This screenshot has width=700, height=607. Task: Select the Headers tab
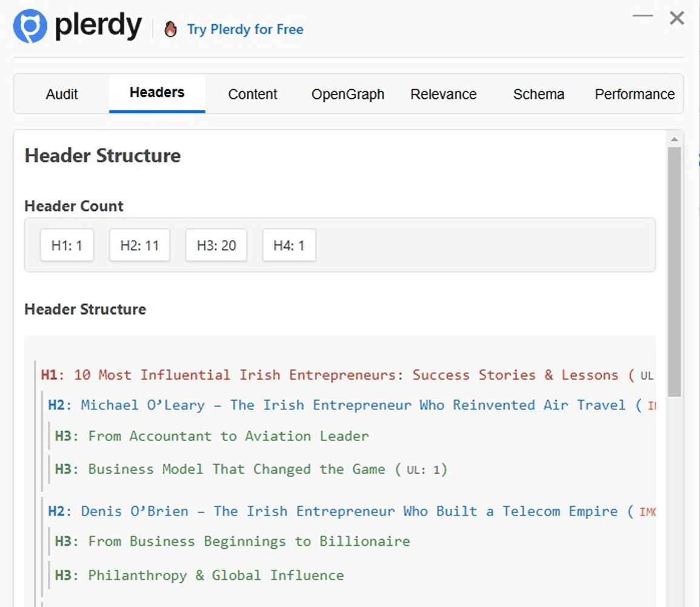pos(156,92)
